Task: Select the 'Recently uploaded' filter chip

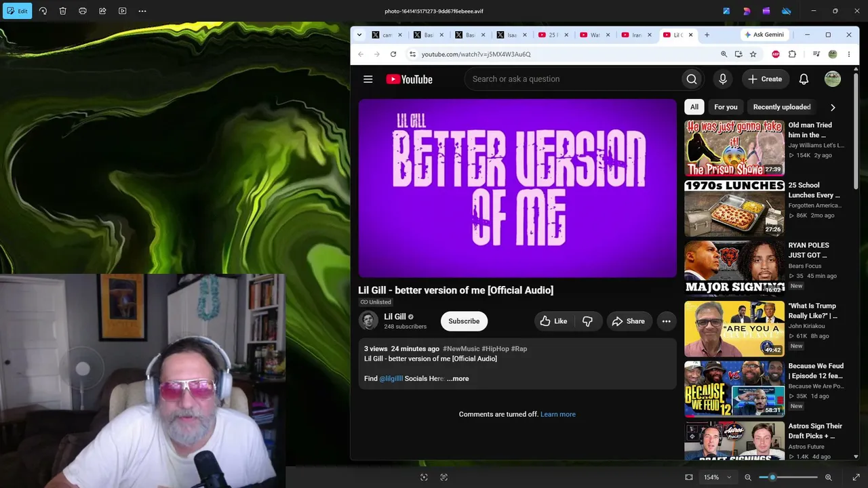Action: point(782,107)
